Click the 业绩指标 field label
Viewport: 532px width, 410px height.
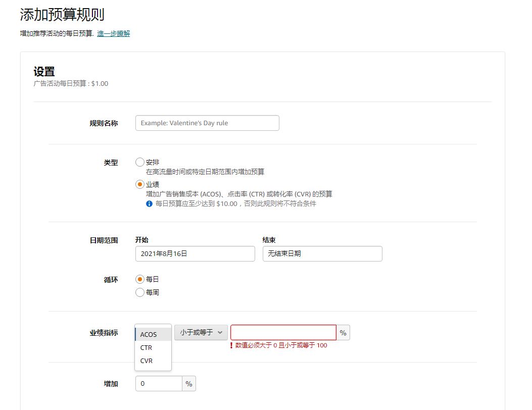pos(104,333)
